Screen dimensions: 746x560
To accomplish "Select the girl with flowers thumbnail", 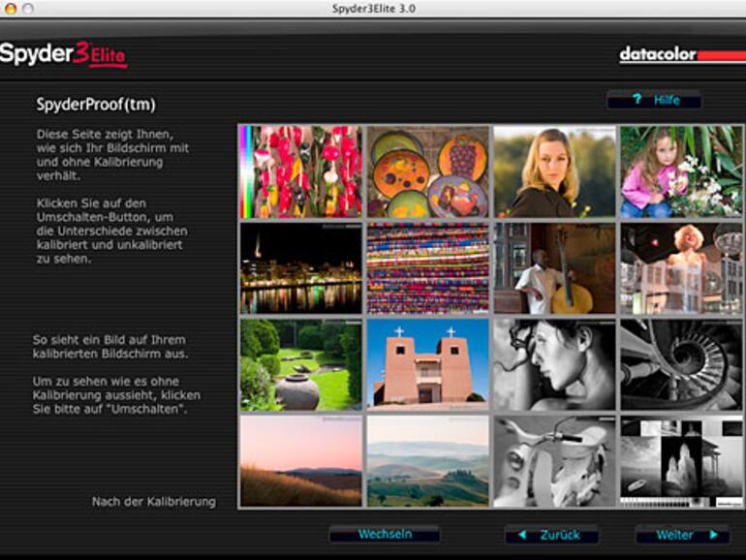I will 681,171.
